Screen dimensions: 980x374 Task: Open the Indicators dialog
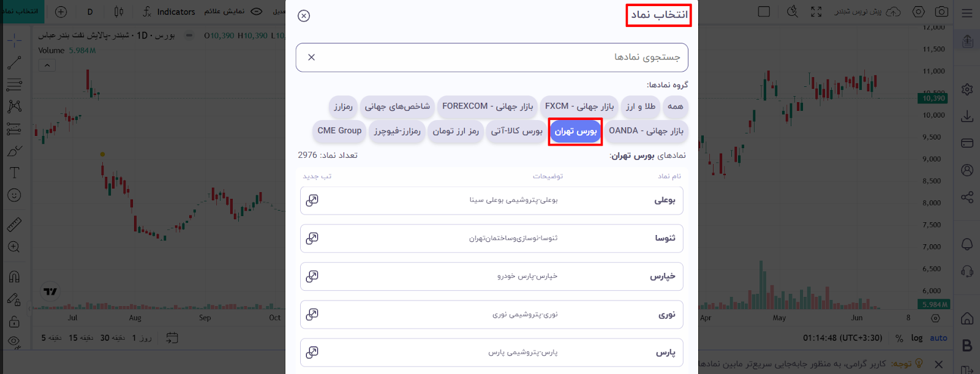point(168,12)
